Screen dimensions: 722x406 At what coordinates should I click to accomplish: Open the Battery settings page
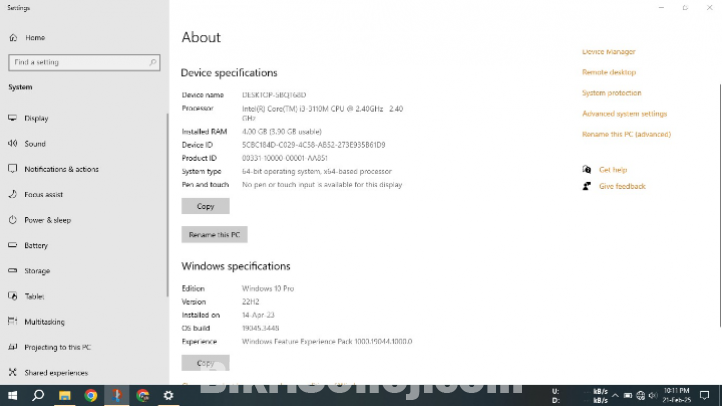coord(36,245)
